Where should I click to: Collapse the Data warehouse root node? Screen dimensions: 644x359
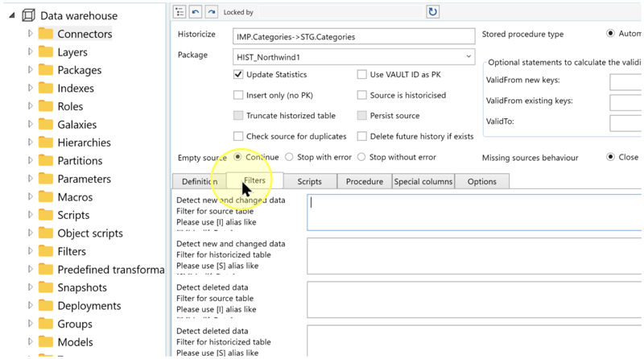pos(12,15)
